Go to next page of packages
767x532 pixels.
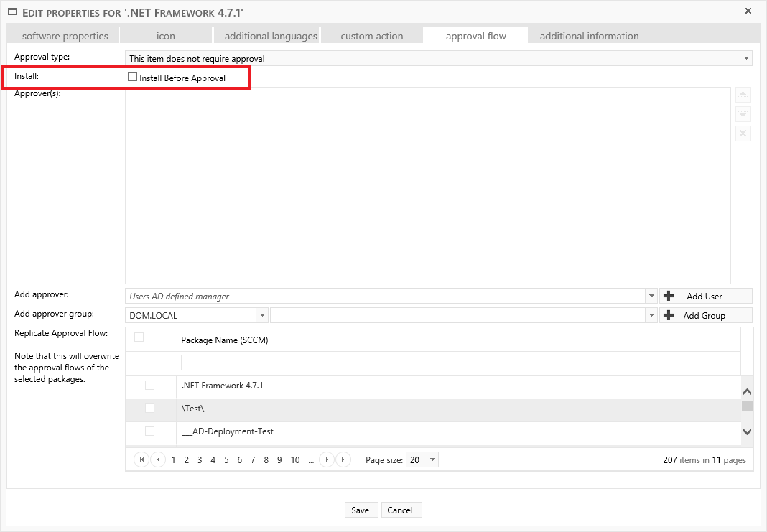click(327, 460)
